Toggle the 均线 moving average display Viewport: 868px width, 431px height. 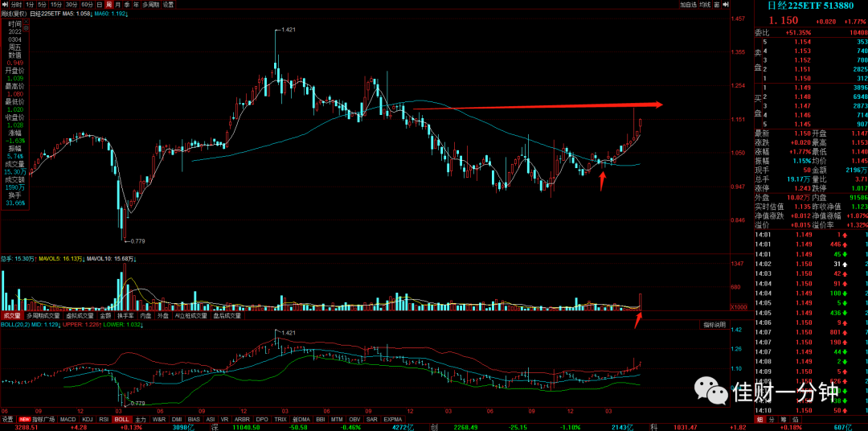click(705, 5)
